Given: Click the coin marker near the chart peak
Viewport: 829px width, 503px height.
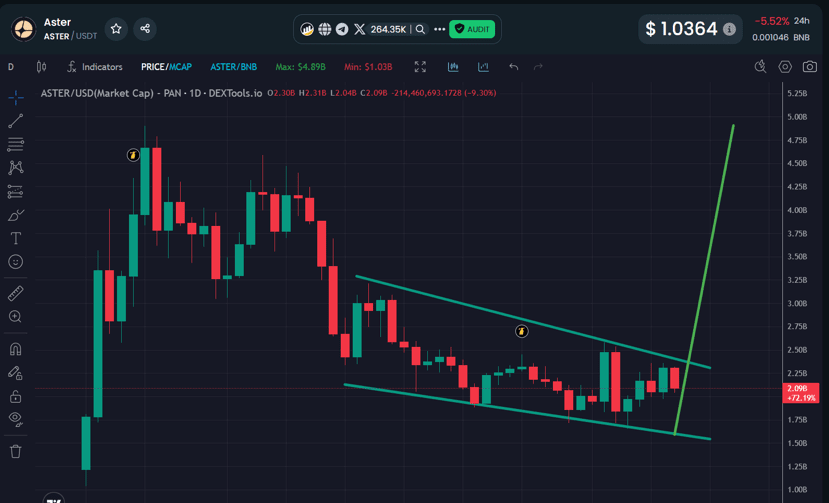Looking at the screenshot, I should [x=133, y=155].
